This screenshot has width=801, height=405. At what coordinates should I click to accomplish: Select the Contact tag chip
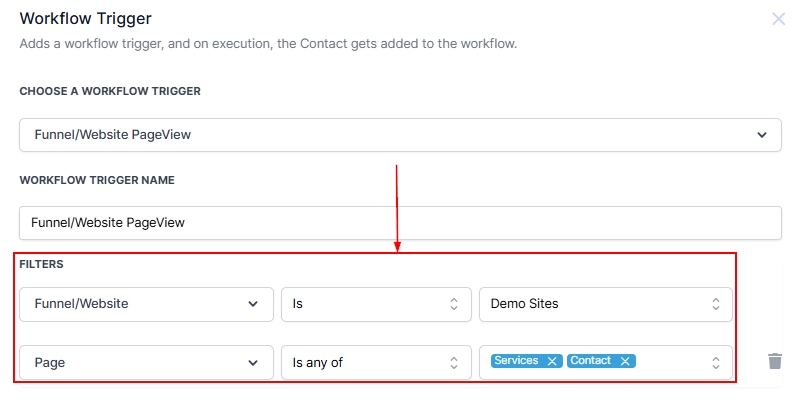(591, 361)
